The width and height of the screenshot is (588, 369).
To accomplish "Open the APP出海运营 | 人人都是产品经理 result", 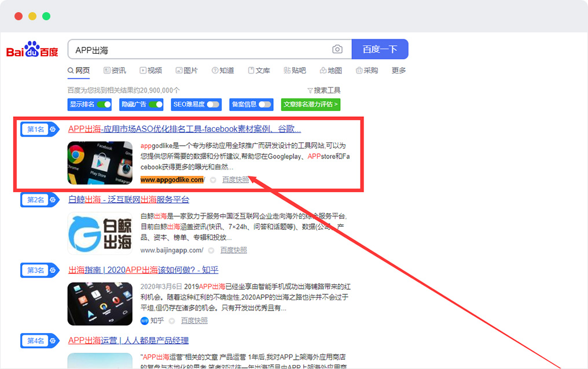I will click(x=128, y=341).
